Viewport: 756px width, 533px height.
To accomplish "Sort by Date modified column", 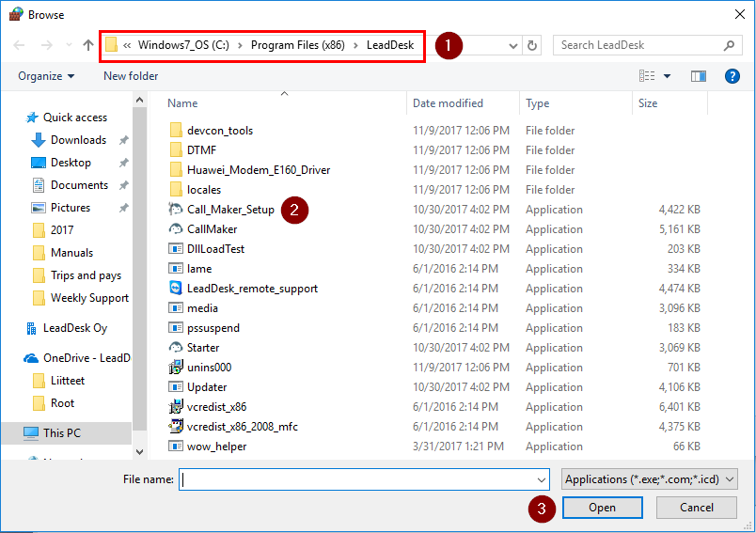I will click(448, 103).
